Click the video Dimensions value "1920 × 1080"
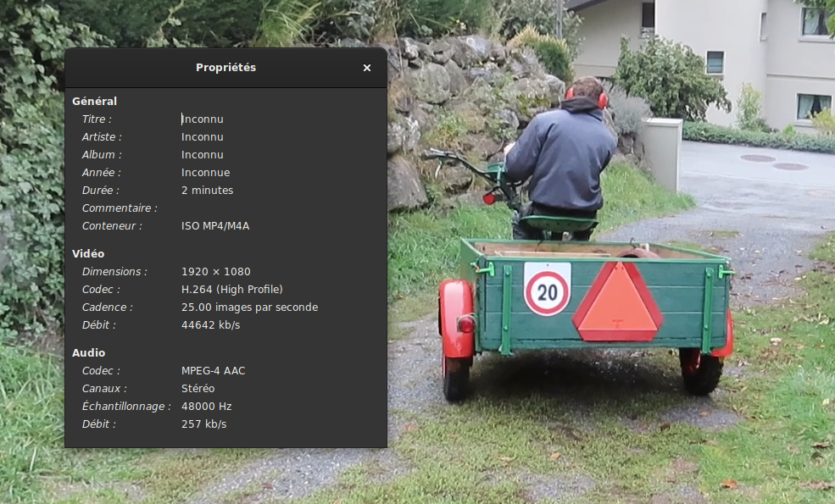 pos(216,272)
